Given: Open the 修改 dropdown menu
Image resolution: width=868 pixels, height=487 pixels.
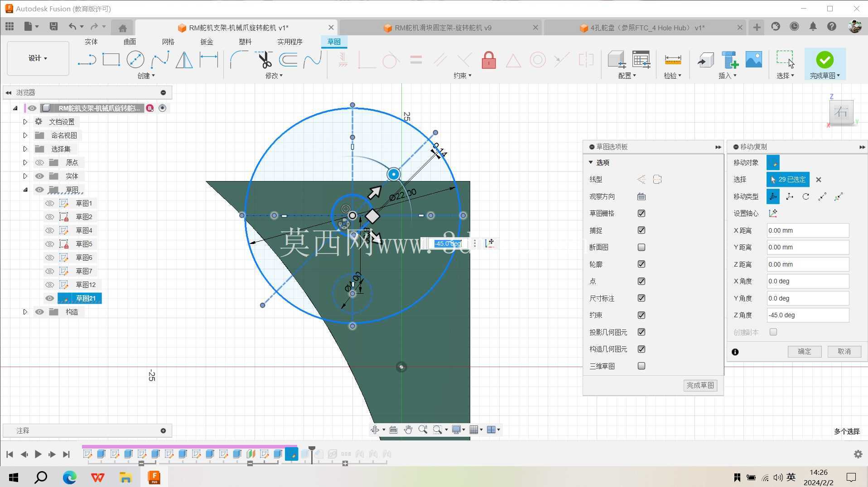Looking at the screenshot, I should pos(274,76).
